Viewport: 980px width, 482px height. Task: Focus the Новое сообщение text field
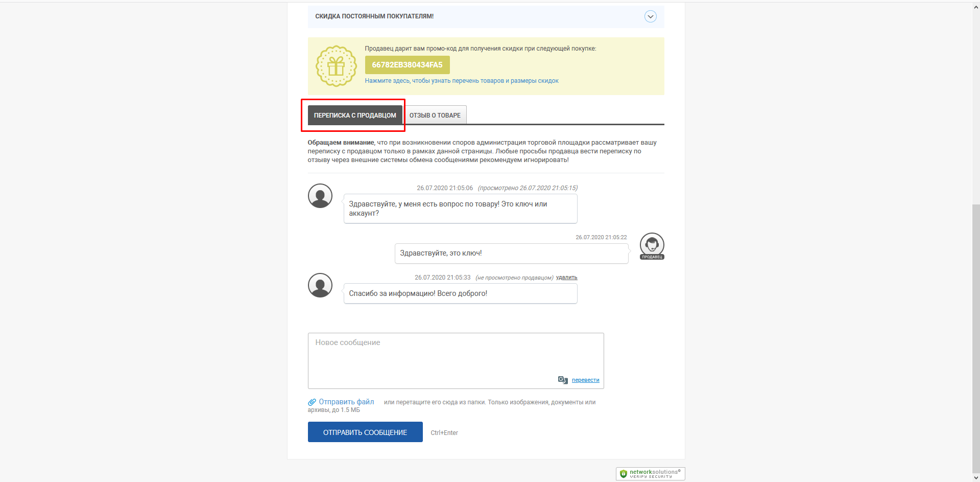(x=456, y=361)
